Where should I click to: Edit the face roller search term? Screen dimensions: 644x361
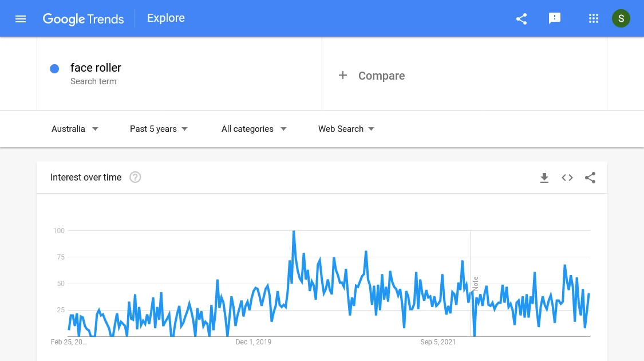click(96, 68)
